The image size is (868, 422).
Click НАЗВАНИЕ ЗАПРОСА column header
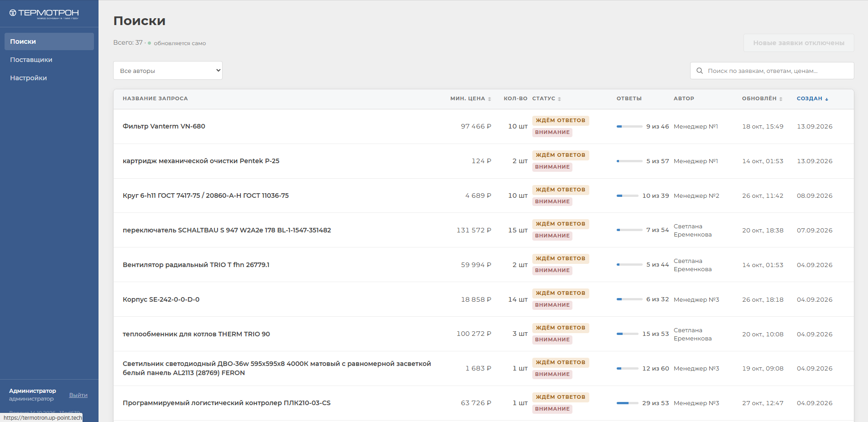[155, 98]
